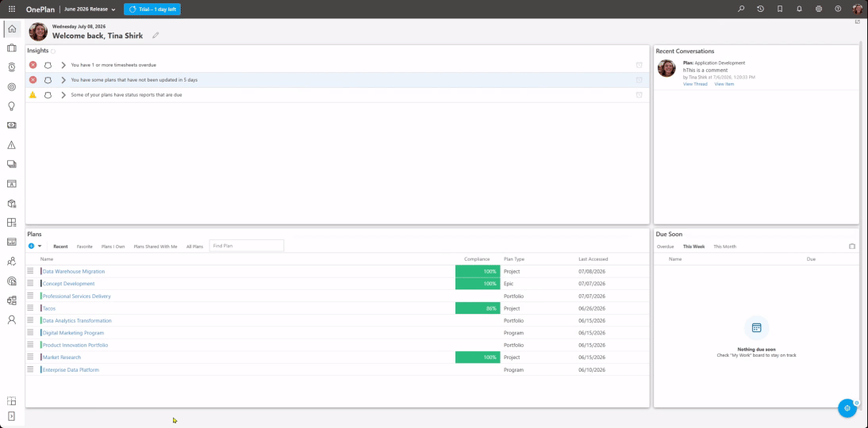868x428 pixels.
Task: Open the Professional Services Delivery plan
Action: tap(77, 296)
